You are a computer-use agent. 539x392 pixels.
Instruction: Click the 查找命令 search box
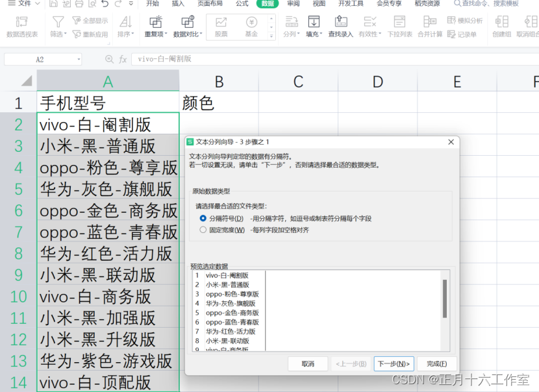pyautogui.click(x=486, y=3)
